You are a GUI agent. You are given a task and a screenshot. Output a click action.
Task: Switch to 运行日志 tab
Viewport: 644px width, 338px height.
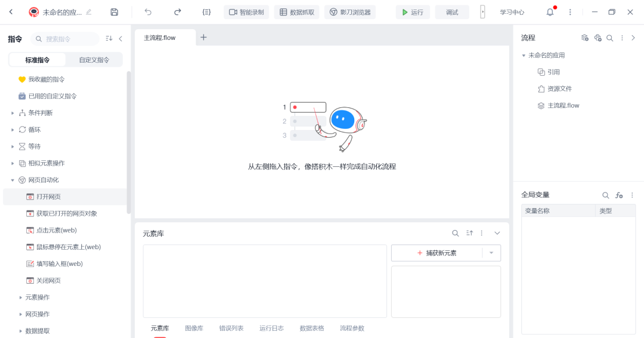point(271,328)
